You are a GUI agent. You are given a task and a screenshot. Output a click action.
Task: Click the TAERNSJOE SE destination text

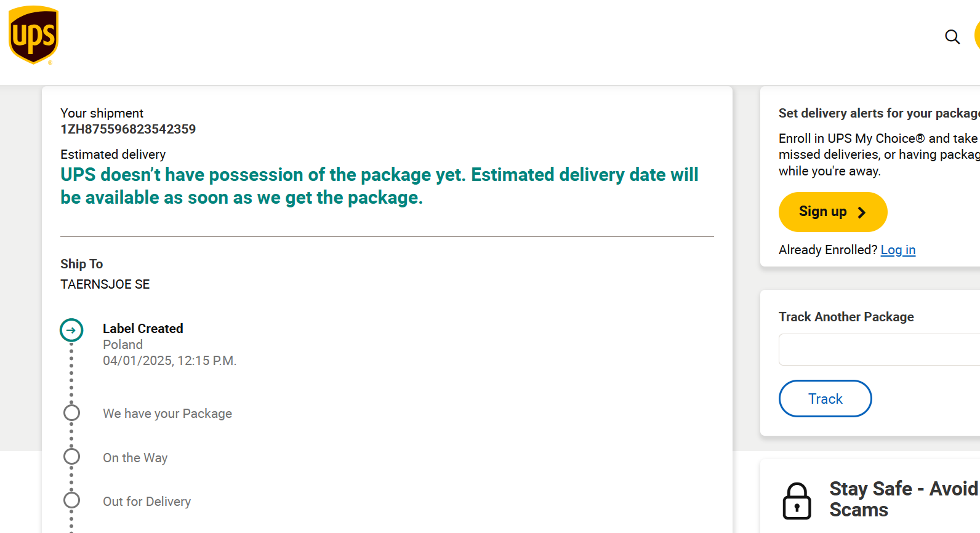point(105,284)
